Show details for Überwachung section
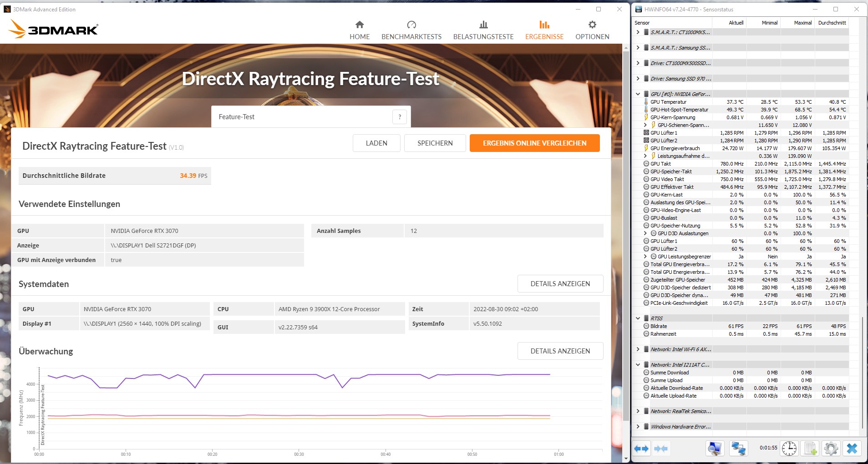Viewport: 868px width, 464px height. (560, 351)
